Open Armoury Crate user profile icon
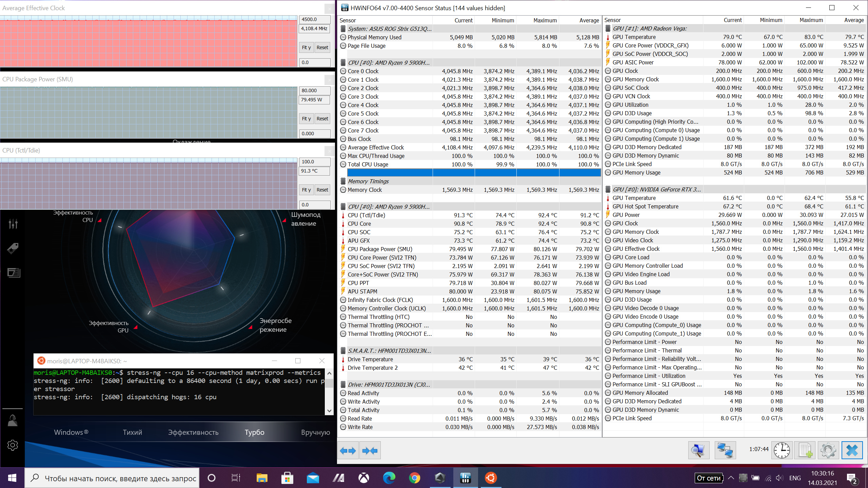 coord(13,420)
